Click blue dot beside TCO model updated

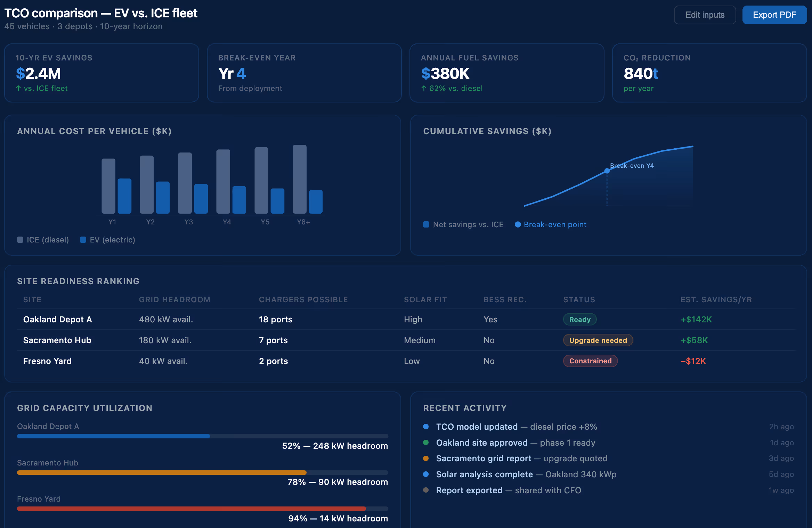coord(426,427)
